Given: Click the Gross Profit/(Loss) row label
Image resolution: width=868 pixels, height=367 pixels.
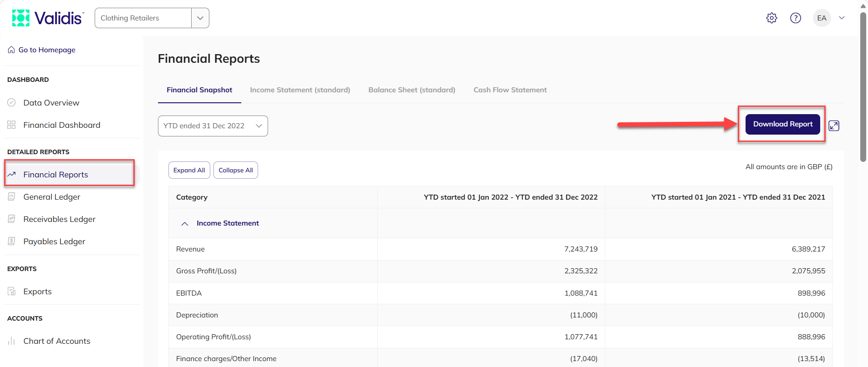Looking at the screenshot, I should (206, 271).
